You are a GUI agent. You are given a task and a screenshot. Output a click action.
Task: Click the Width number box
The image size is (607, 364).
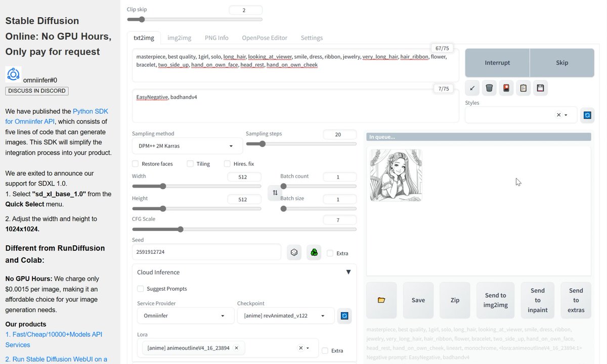(244, 177)
